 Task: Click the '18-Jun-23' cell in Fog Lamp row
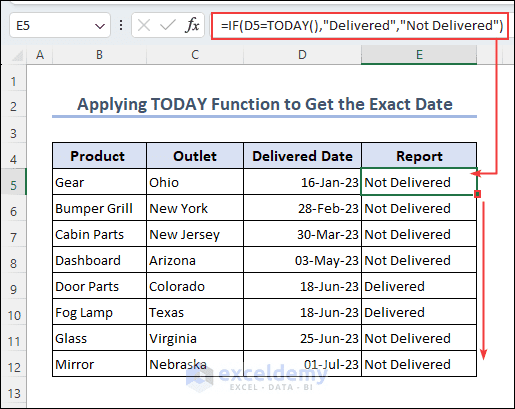tap(302, 312)
